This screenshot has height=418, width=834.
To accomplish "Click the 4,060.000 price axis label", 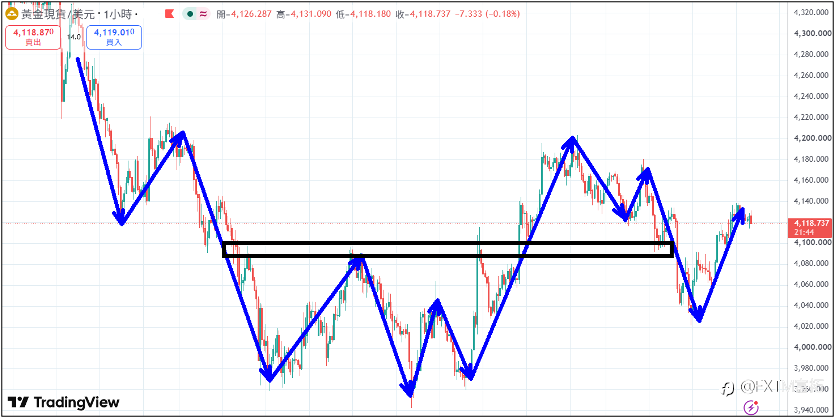I will (x=810, y=285).
